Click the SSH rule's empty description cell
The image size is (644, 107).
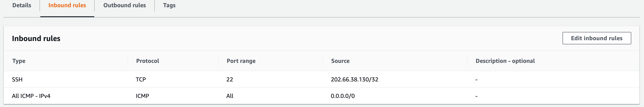[476, 80]
